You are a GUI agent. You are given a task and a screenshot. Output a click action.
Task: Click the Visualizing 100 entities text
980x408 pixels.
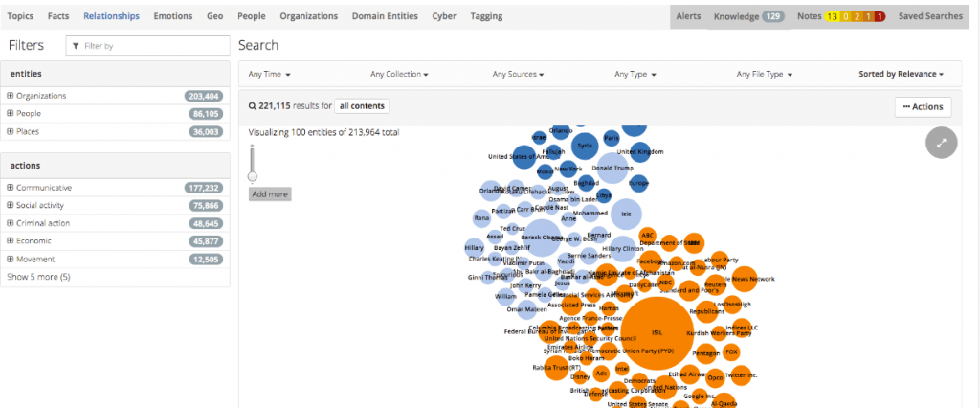click(x=323, y=133)
